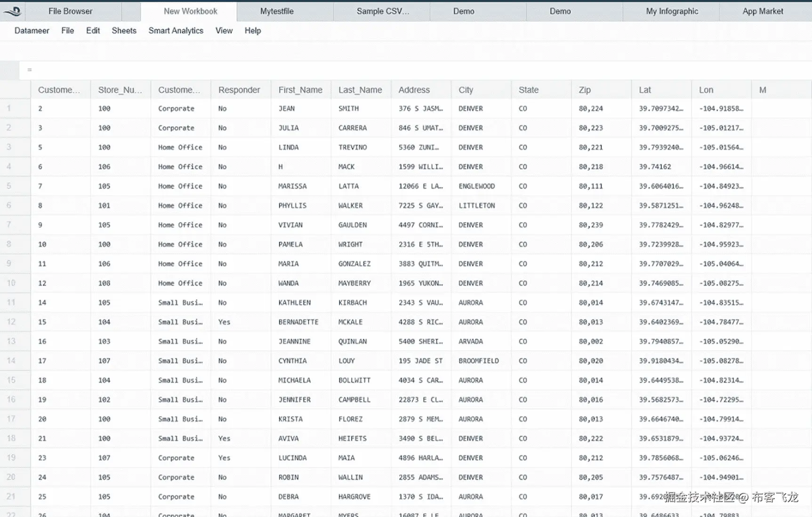Select the CYNTHIA first name cell
Viewport: 812px width, 517px height.
(x=301, y=361)
